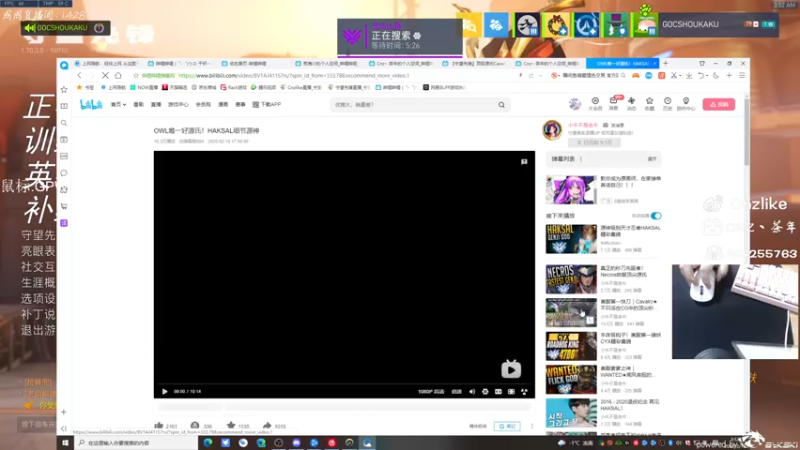Open the game center nav item

click(x=178, y=104)
